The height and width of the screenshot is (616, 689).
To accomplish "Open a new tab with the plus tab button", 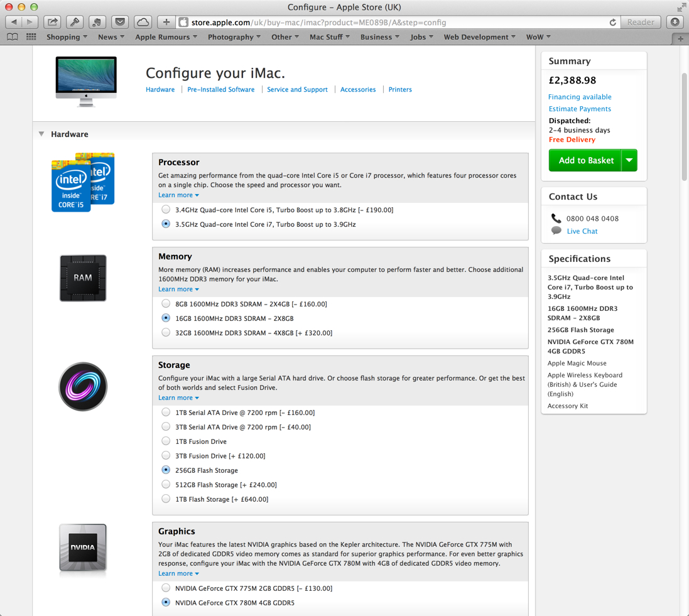I will (680, 39).
